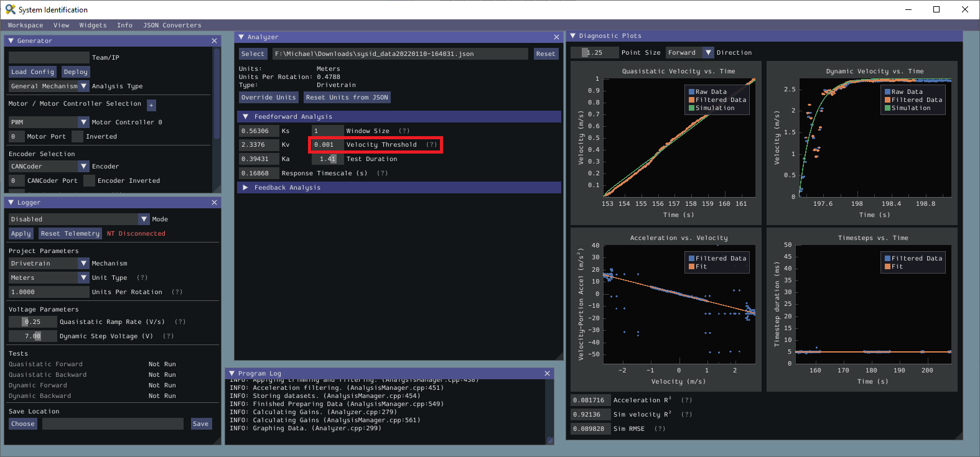The height and width of the screenshot is (457, 980).
Task: Open the Widgets menu
Action: click(x=93, y=25)
